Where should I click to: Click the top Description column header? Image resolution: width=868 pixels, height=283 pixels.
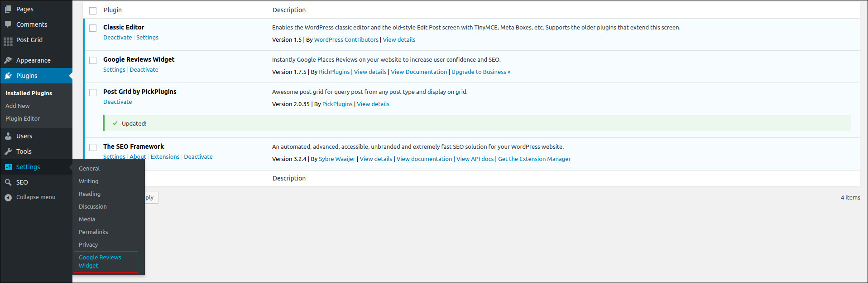tap(289, 10)
